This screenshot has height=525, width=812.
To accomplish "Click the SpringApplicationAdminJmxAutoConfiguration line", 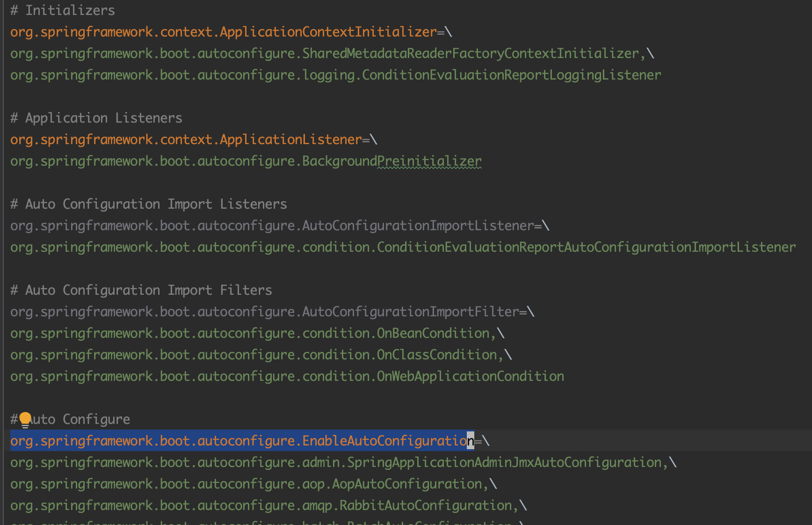I will (343, 462).
